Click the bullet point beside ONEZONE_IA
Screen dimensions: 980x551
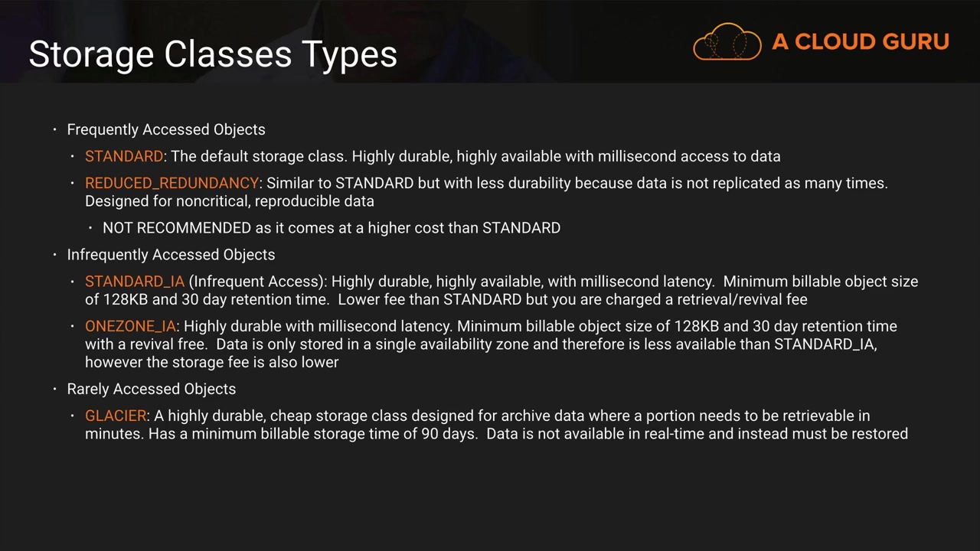(x=73, y=327)
